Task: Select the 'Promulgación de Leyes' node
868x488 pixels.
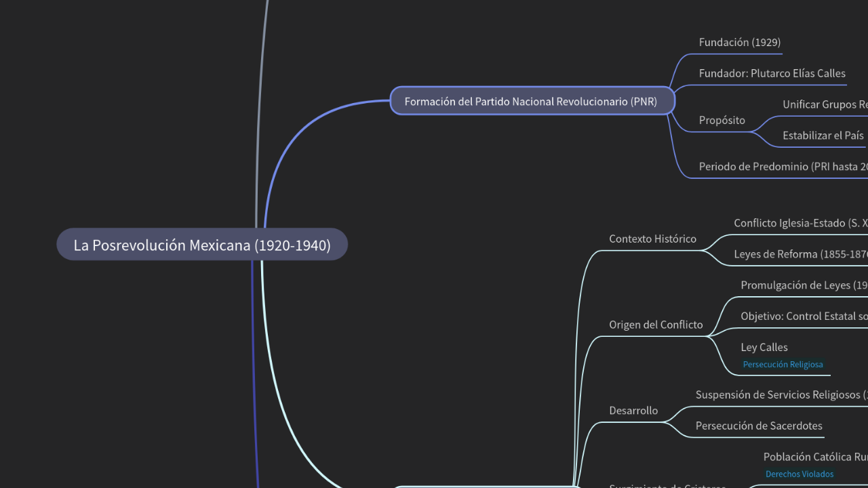Action: (x=804, y=285)
